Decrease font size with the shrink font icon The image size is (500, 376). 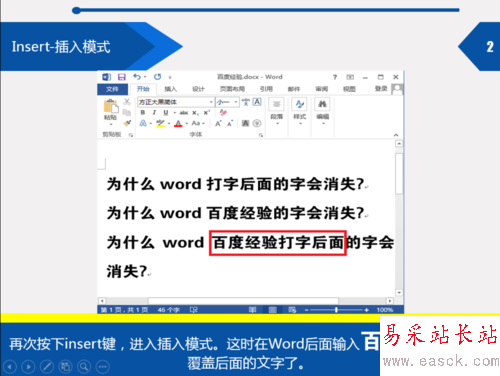coord(230,123)
